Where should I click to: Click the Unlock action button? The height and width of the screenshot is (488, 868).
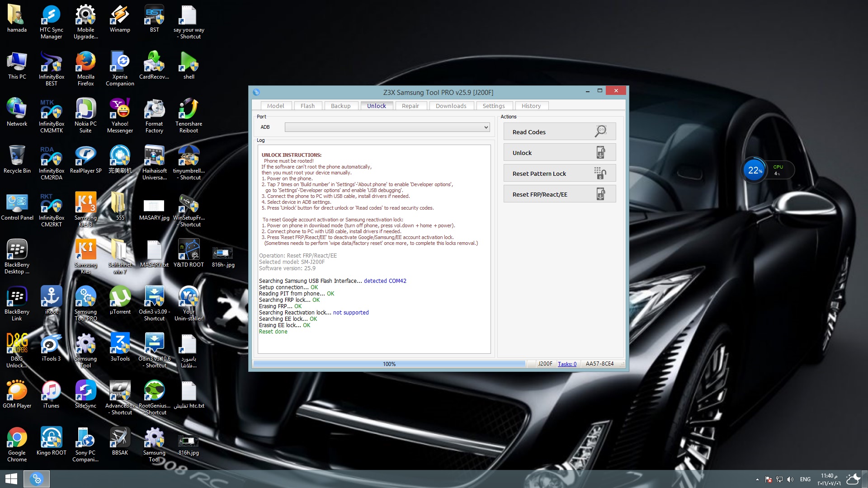point(560,153)
